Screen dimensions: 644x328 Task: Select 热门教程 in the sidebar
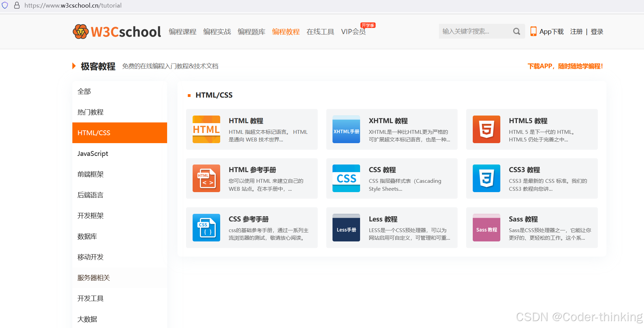(120, 112)
